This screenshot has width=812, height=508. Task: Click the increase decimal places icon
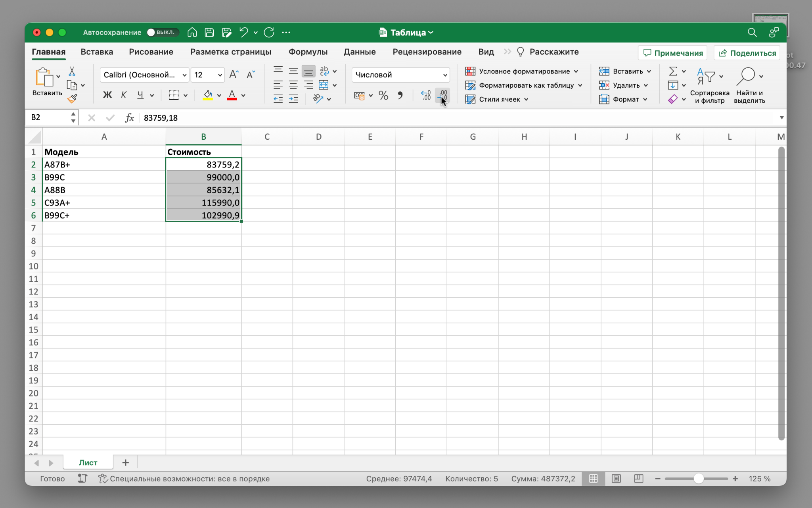426,95
